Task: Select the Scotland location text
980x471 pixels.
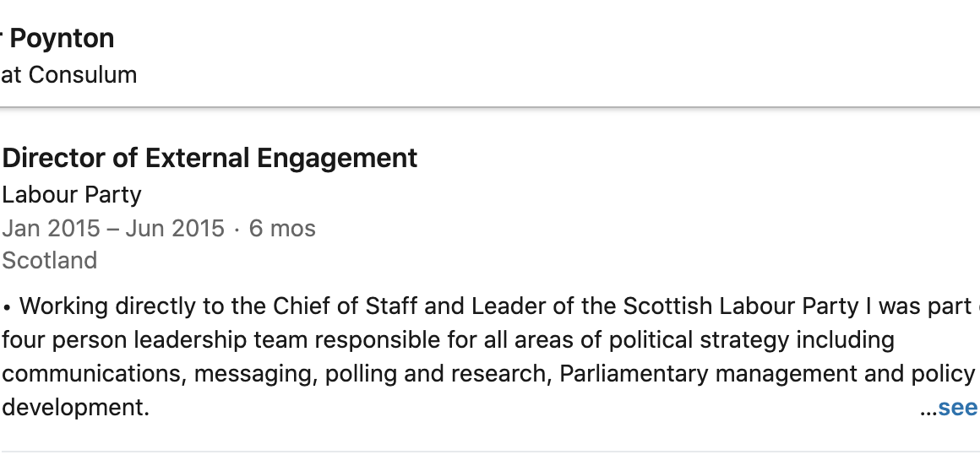Action: point(50,260)
